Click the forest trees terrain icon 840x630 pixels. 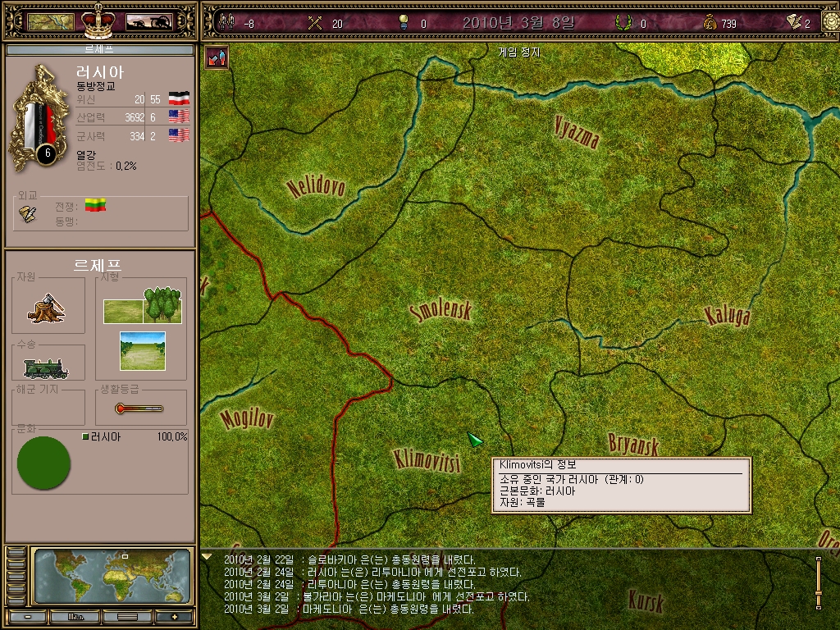pos(162,305)
